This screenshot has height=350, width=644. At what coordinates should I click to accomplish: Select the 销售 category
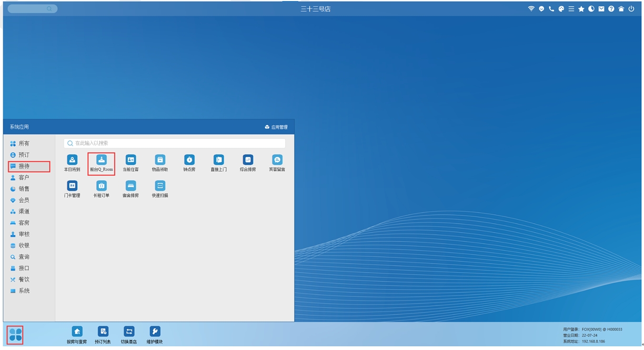pyautogui.click(x=29, y=188)
